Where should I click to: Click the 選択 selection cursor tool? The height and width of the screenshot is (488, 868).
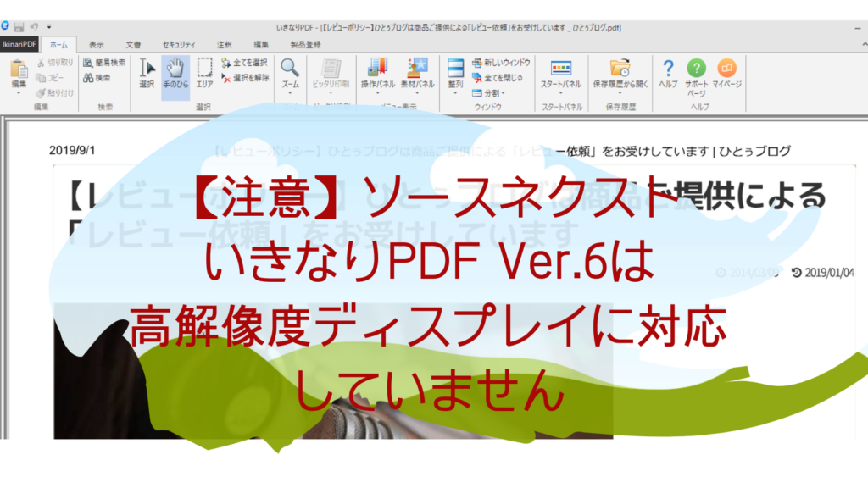click(147, 74)
